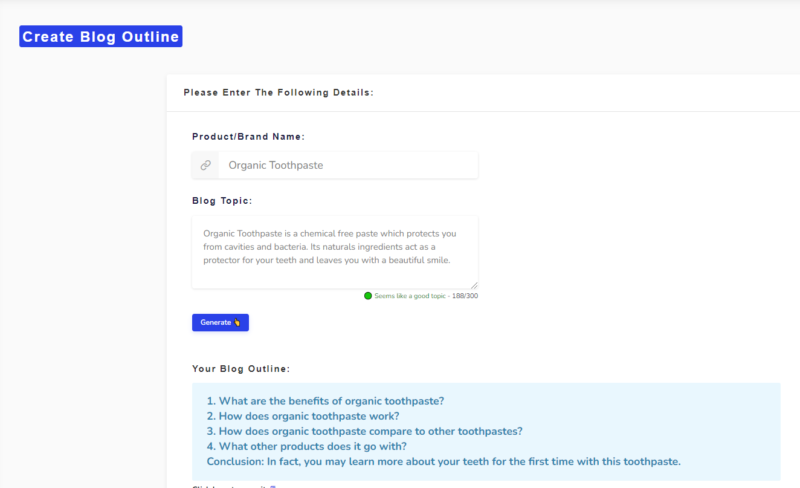Click the Conclusion line in the outline
Viewport: 800px width, 488px height.
[443, 461]
